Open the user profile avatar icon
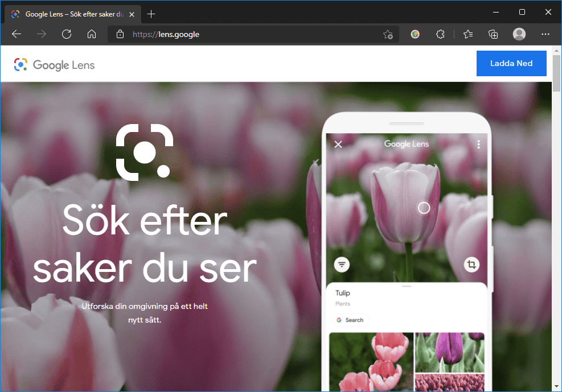The width and height of the screenshot is (562, 392). [x=519, y=34]
